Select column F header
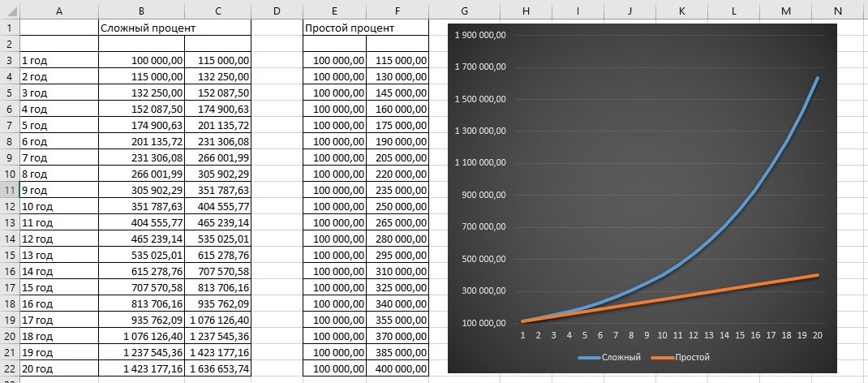Viewport: 868px width, 383px height. 397,10
